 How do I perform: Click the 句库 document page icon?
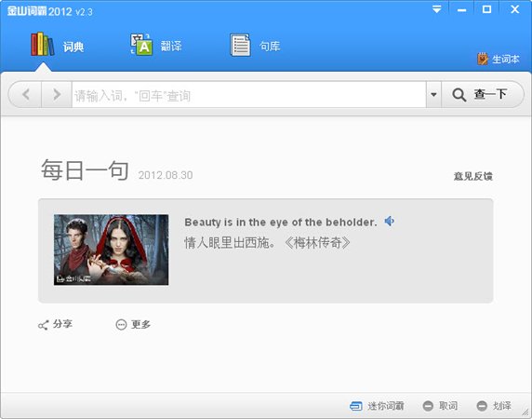pos(240,45)
